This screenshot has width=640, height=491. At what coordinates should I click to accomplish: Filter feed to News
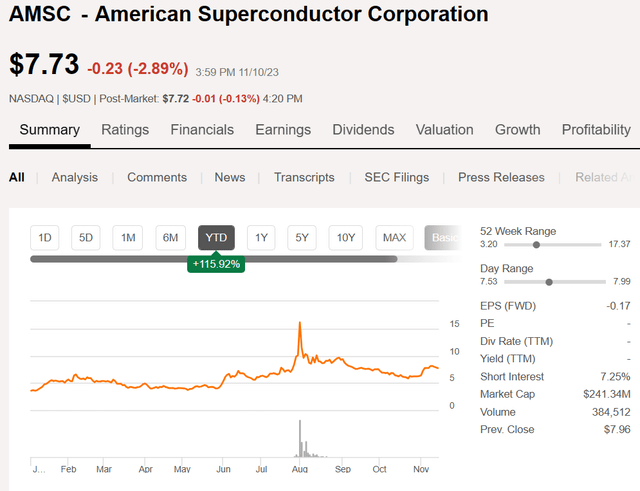click(230, 177)
